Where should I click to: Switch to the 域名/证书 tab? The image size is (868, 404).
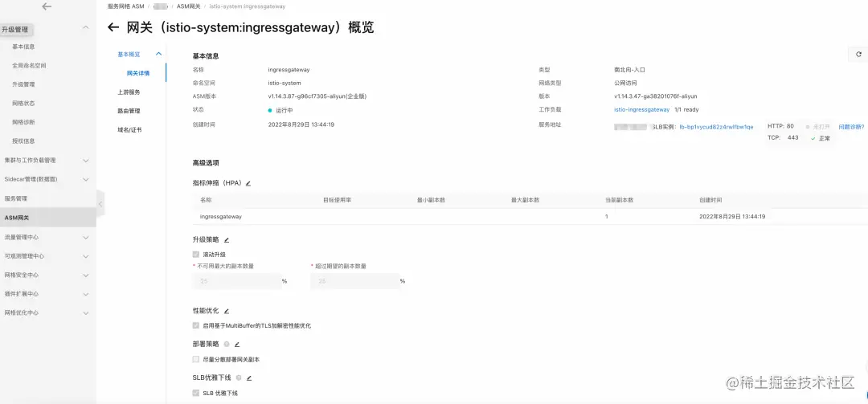[129, 130]
